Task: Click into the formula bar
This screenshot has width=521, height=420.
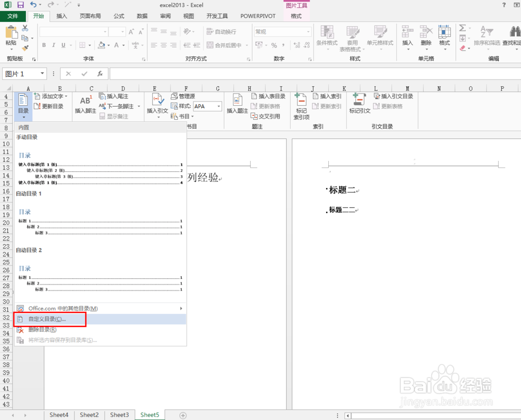Action: [315, 74]
